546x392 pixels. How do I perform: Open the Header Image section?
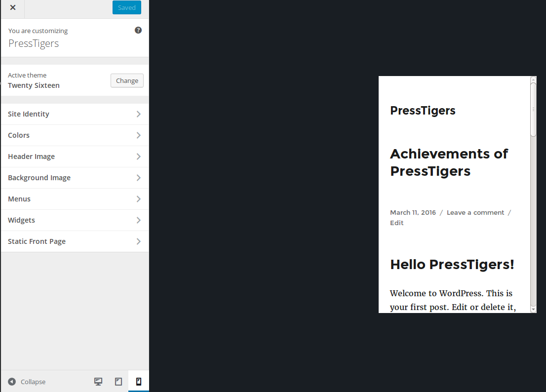pos(75,157)
